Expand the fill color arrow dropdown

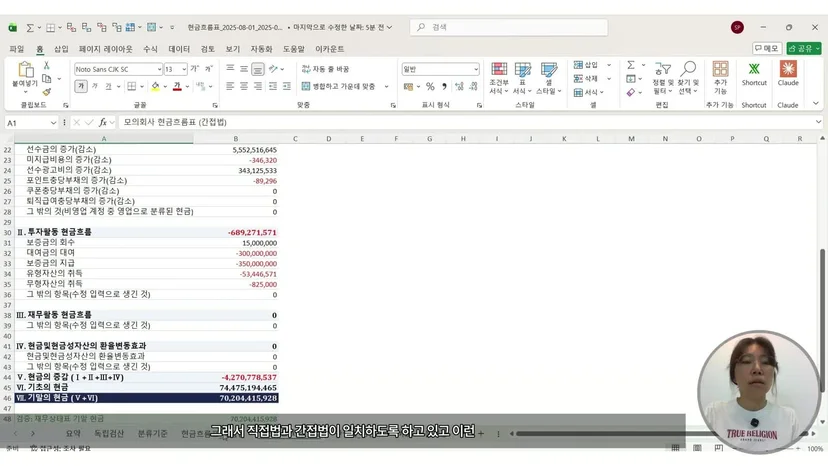(x=165, y=87)
